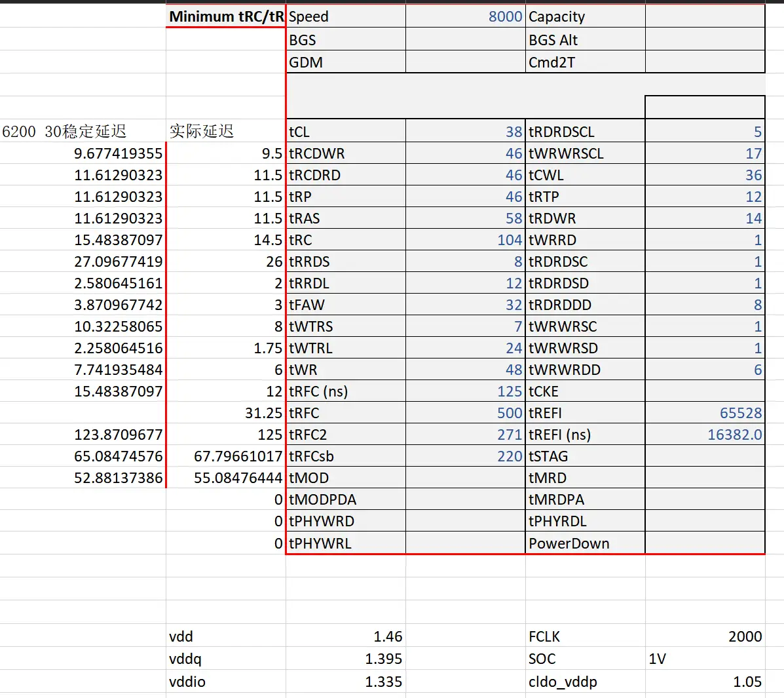Click the tRRDL value 12

[x=466, y=282]
